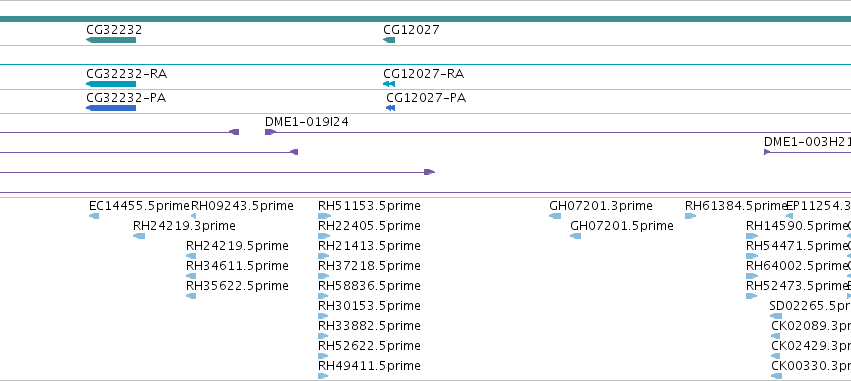Select the CG12027 gene arrow

(x=389, y=40)
